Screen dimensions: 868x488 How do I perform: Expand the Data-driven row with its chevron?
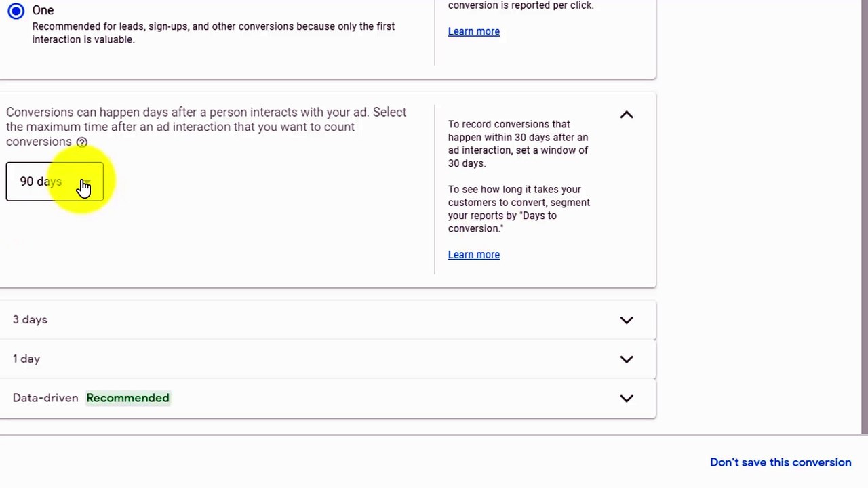pos(627,399)
